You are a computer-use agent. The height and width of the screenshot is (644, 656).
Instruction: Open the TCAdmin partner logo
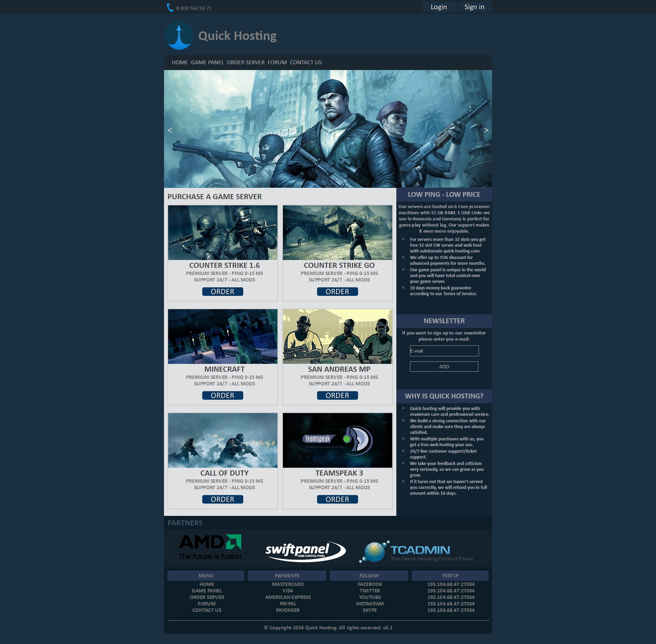click(416, 552)
